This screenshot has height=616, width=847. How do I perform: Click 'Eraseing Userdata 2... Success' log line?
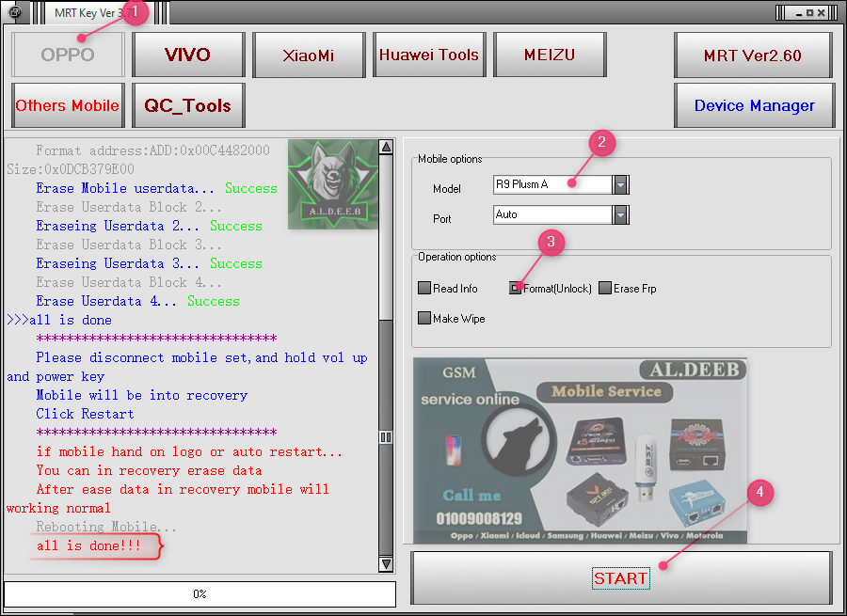(149, 227)
